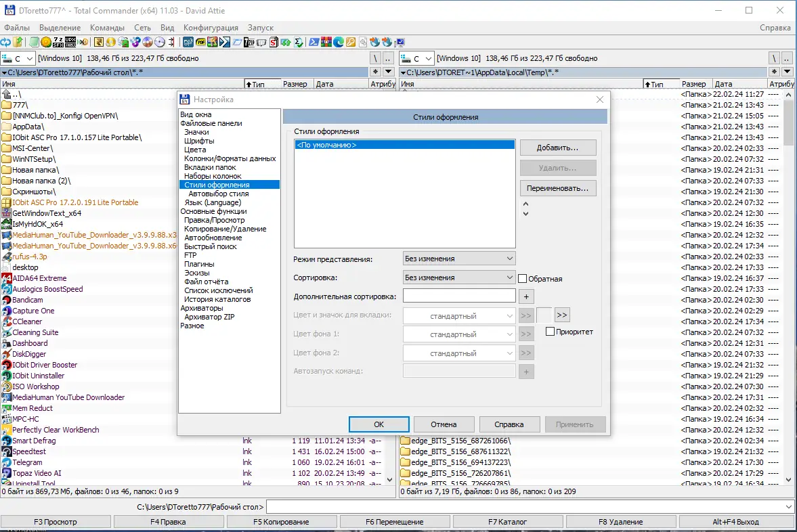Click the Bandicam shortcut icon
The width and height of the screenshot is (797, 532).
(7, 300)
